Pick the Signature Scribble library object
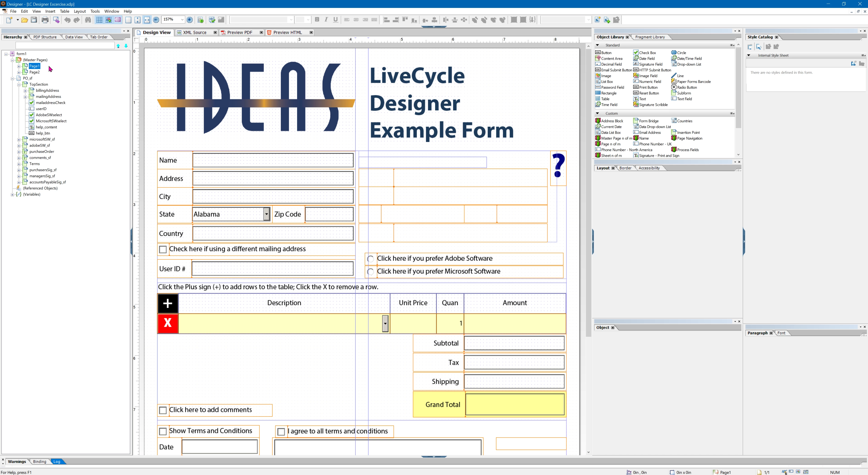Image resolution: width=868 pixels, height=475 pixels. pyautogui.click(x=653, y=105)
